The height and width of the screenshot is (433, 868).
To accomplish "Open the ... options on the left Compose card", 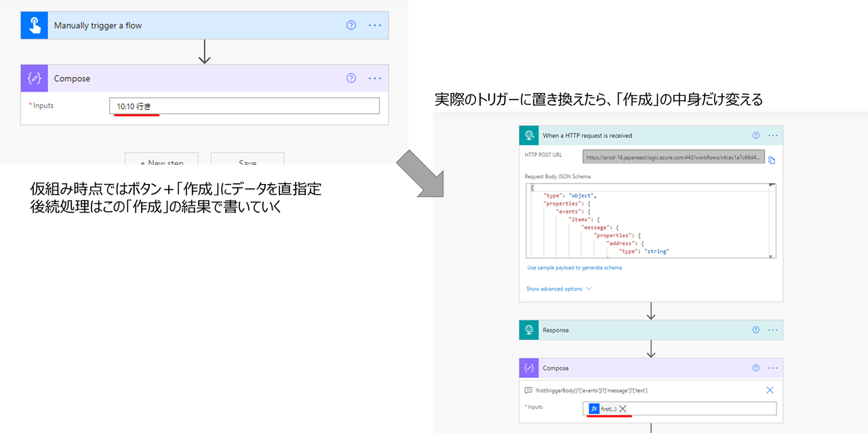I will pos(374,78).
